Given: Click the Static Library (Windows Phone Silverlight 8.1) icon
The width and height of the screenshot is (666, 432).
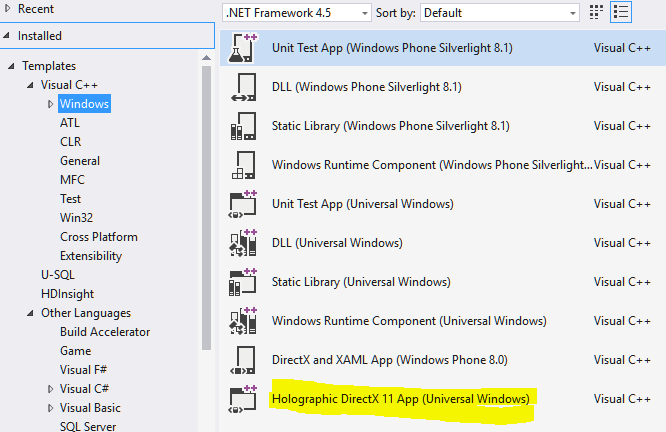Looking at the screenshot, I should tap(243, 126).
